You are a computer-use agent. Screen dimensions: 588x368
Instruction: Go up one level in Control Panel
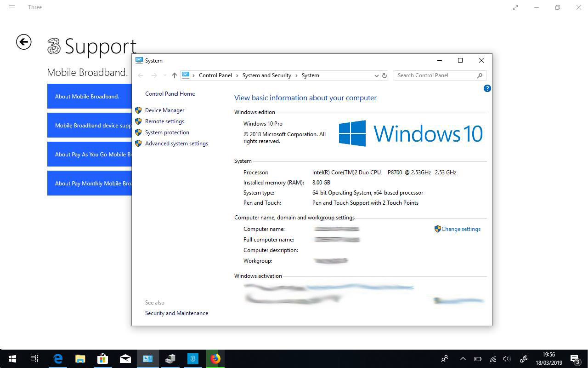[x=174, y=75]
